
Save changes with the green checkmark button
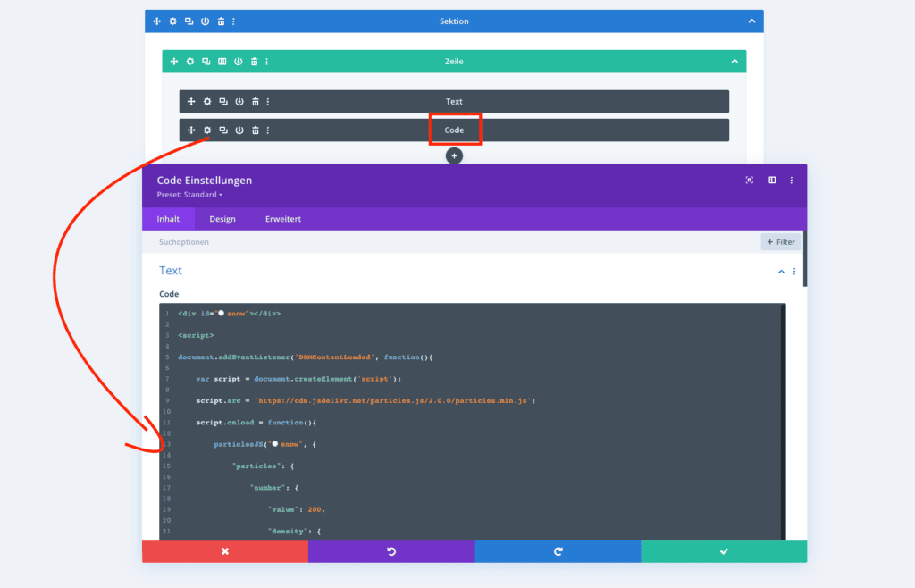723,551
